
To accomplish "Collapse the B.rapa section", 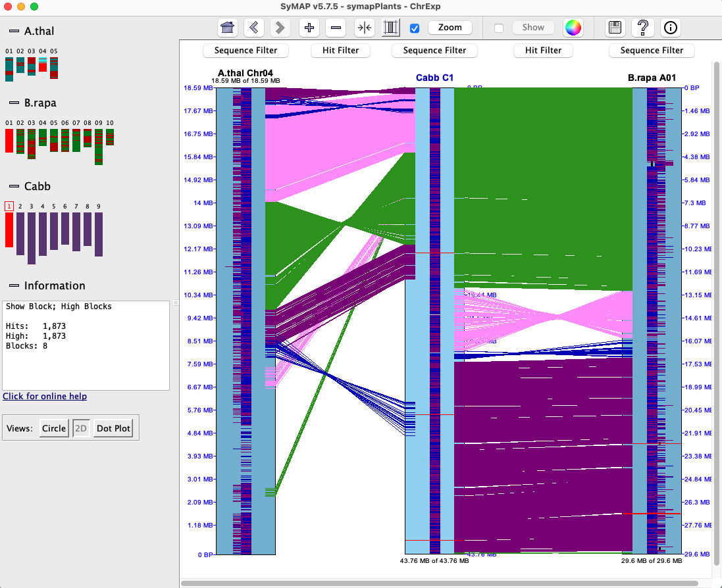I will 13,103.
